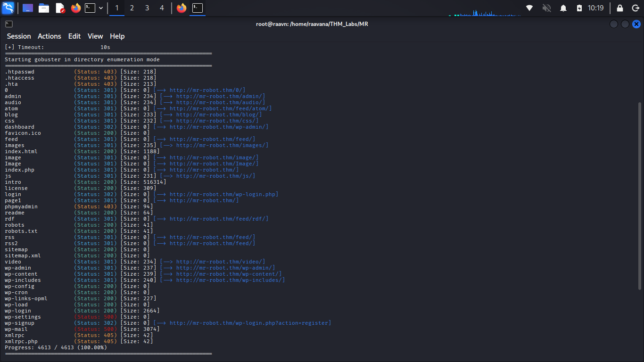Click the 'phpmyadmin' result entry

click(21, 206)
